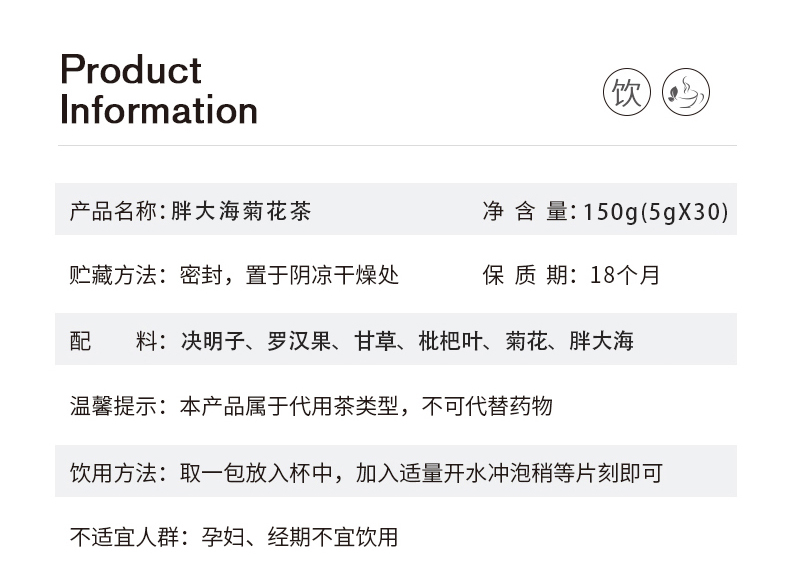This screenshot has width=790, height=565.
Task: Click the circled 饮 drink icon
Action: [x=627, y=93]
